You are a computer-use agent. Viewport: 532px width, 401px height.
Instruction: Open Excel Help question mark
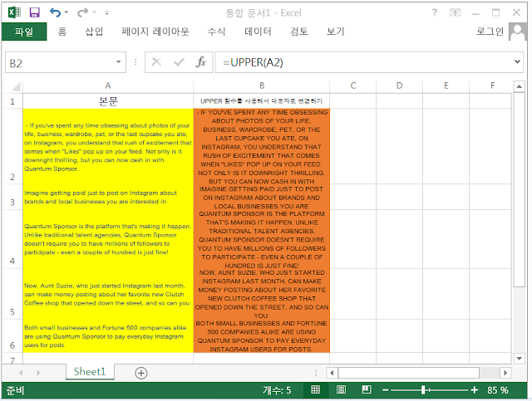[434, 12]
